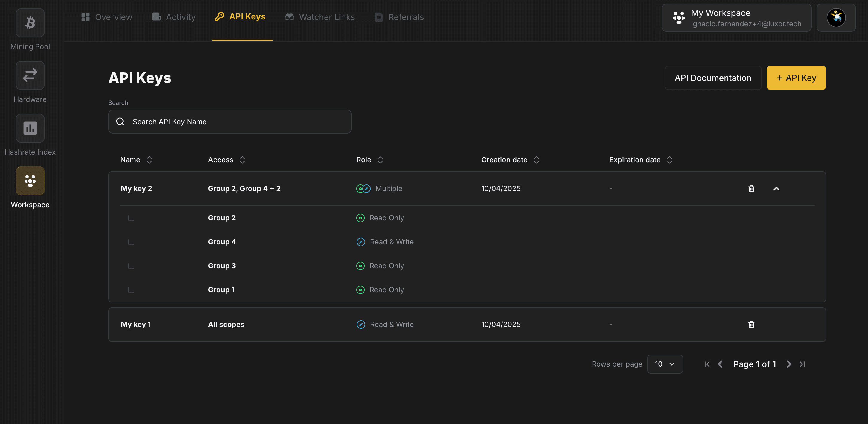This screenshot has width=868, height=424.
Task: Open the Mining Pool sidebar icon
Action: [x=30, y=22]
